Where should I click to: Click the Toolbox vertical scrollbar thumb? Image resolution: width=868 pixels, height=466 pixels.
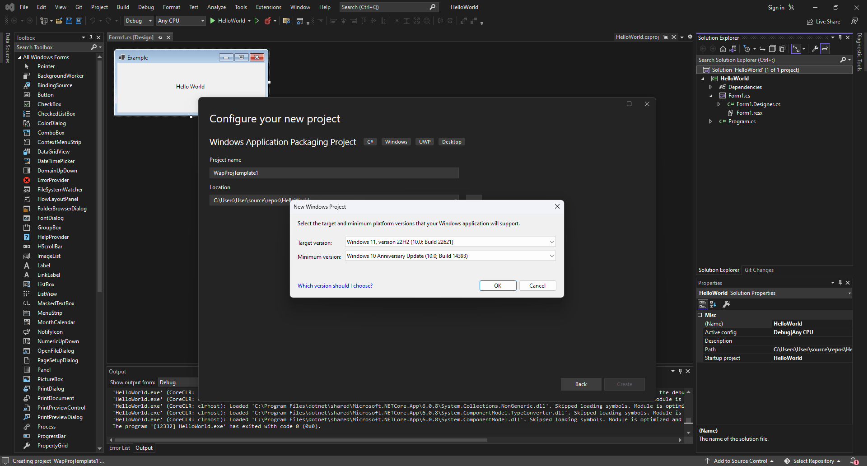99,176
